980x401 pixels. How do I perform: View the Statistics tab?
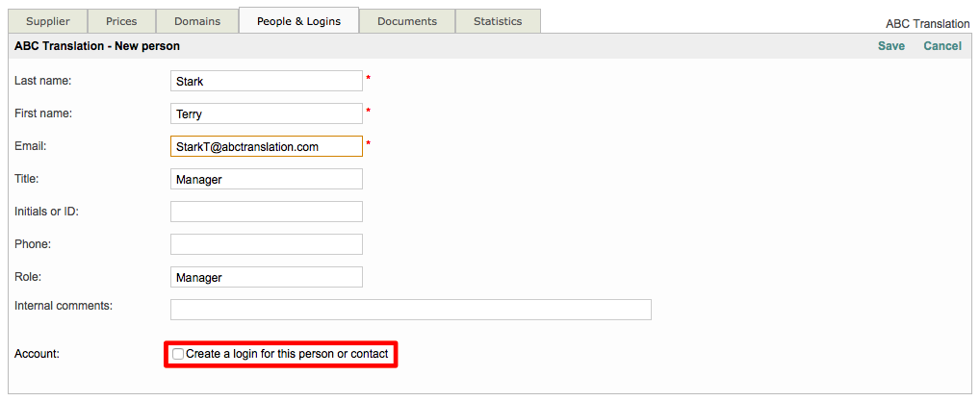[498, 21]
